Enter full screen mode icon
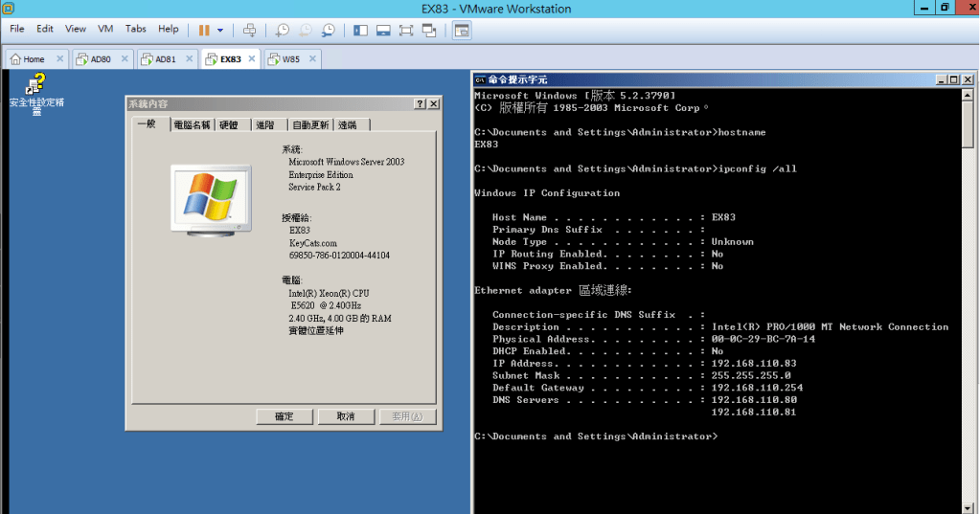This screenshot has width=980, height=514. [406, 30]
